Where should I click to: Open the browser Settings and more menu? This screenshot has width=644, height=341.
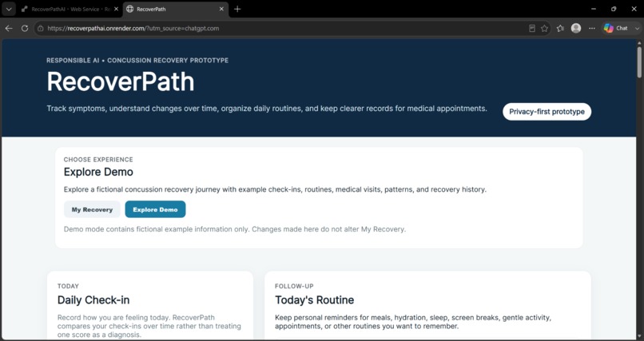[x=592, y=28]
